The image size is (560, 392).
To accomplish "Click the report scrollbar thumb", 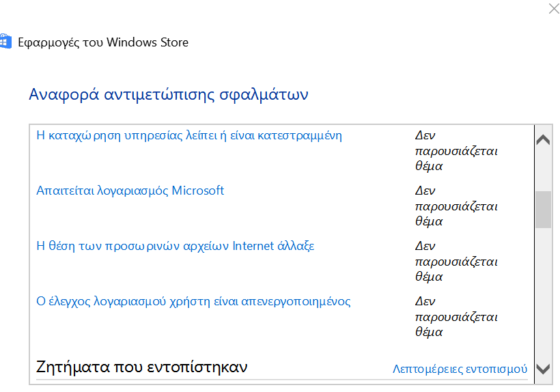I will (543, 210).
